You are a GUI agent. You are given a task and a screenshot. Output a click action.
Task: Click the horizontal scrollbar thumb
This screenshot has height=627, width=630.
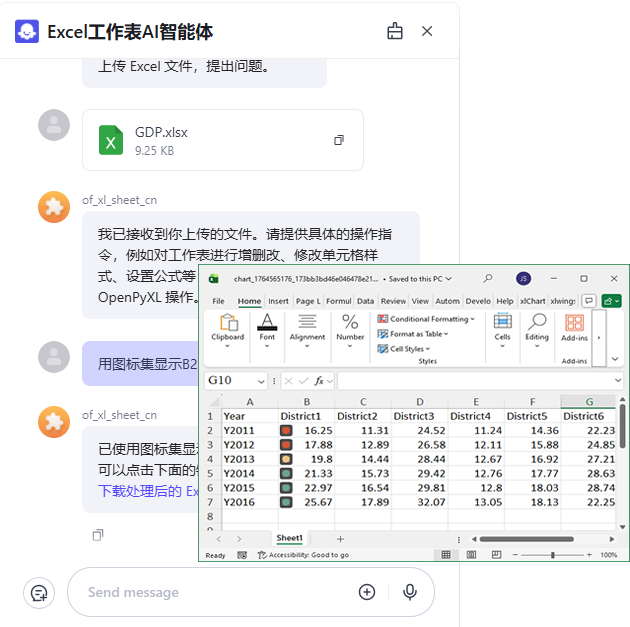tap(526, 539)
